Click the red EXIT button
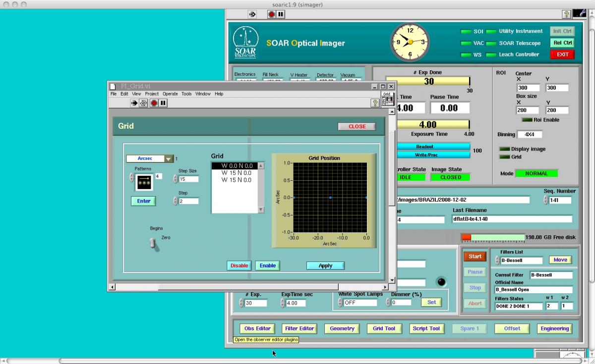This screenshot has width=595, height=364. (562, 54)
